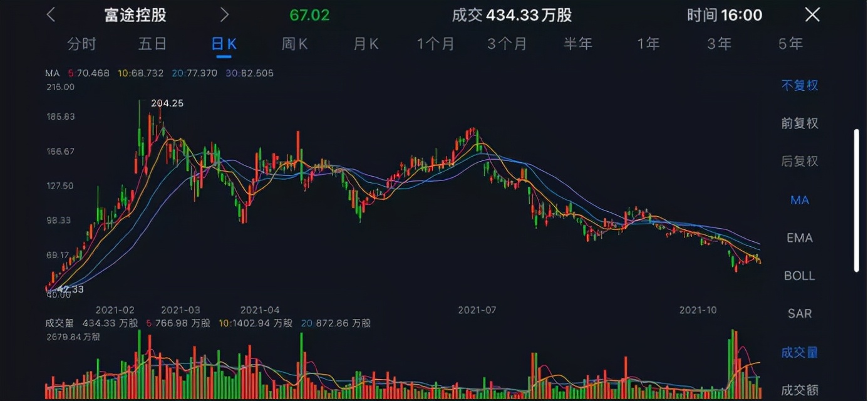The height and width of the screenshot is (401, 868).
Task: Select 前复权 forward-adjusted price option
Action: point(799,123)
